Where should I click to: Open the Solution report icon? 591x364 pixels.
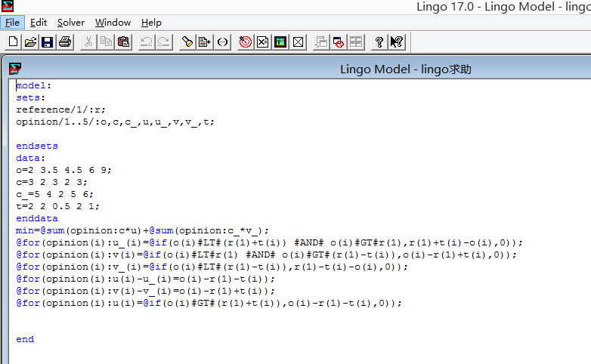point(263,42)
